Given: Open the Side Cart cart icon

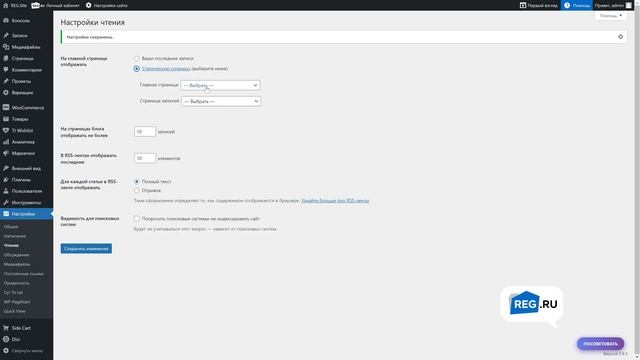Looking at the screenshot, I should tap(6, 328).
